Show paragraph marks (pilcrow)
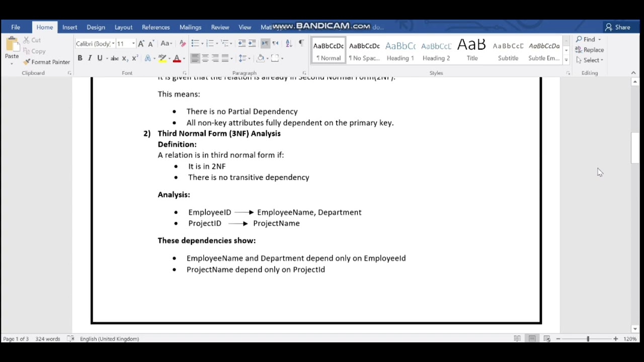 301,43
